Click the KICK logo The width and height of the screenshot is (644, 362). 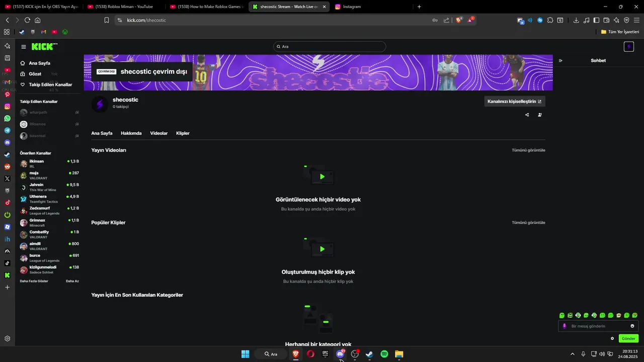[x=44, y=46]
